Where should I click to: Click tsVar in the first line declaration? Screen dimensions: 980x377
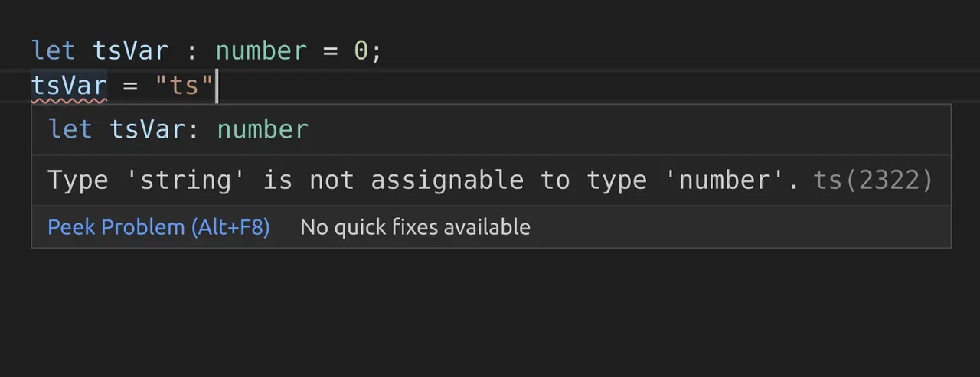click(x=130, y=51)
